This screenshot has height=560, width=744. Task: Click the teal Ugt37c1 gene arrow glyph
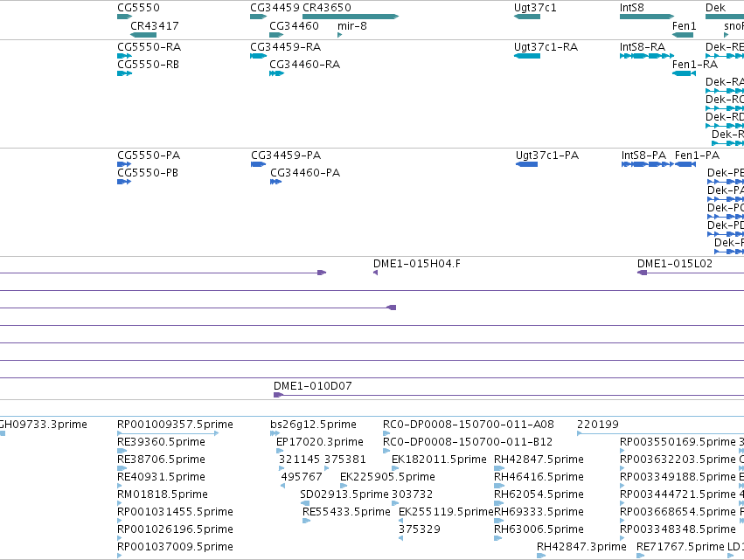coord(527,17)
